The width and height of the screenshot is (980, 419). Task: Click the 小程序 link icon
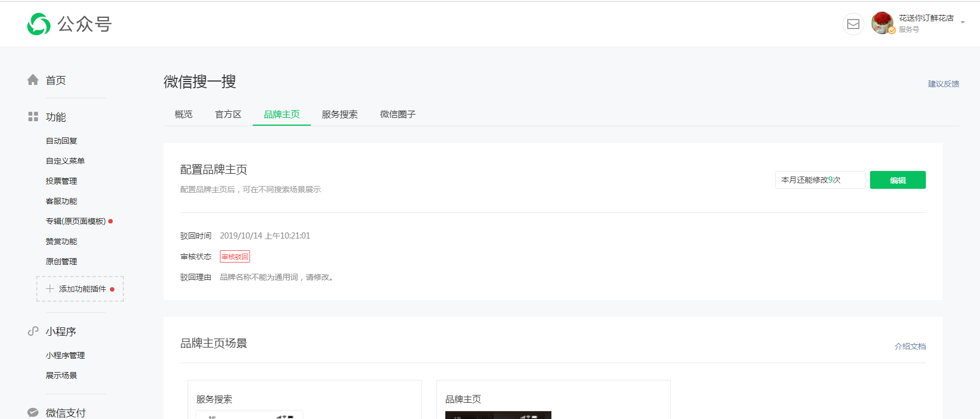coord(33,331)
